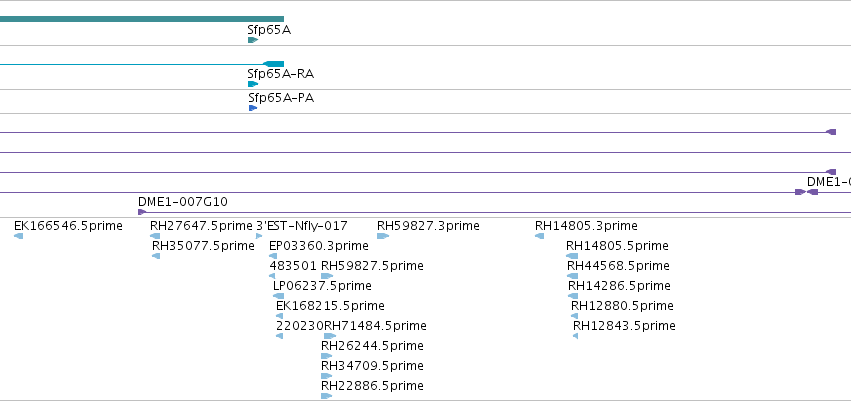Image resolution: width=851 pixels, height=401 pixels.
Task: Click the RH26244.5prime label
Action: pyautogui.click(x=372, y=346)
